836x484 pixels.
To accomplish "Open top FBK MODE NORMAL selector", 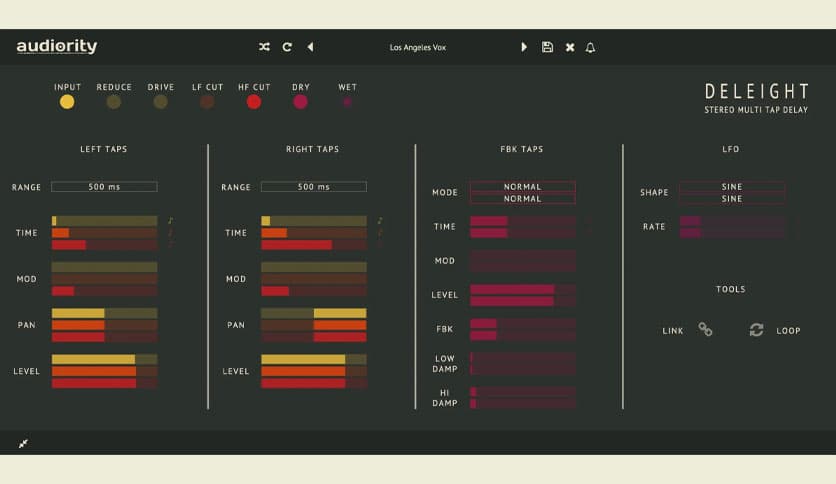I will click(x=522, y=187).
